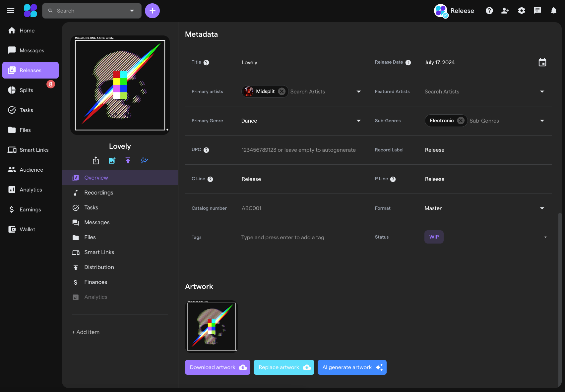Open notifications bell
Screen dimensions: 565x392
[x=554, y=11]
